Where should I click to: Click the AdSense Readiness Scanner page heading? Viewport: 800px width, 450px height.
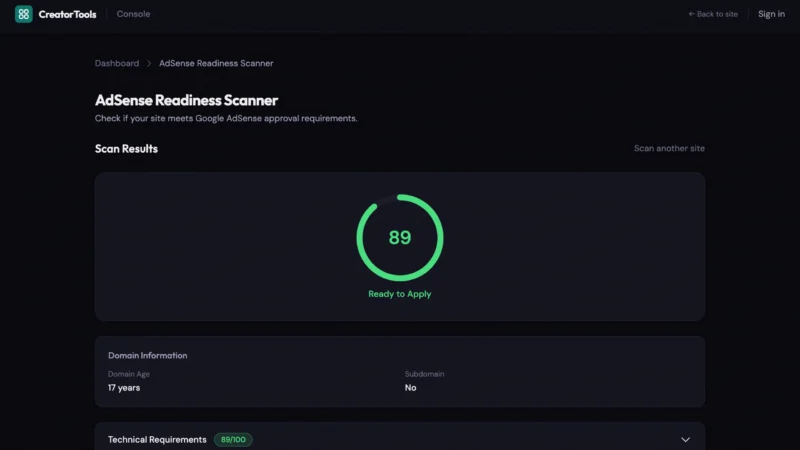click(x=186, y=100)
